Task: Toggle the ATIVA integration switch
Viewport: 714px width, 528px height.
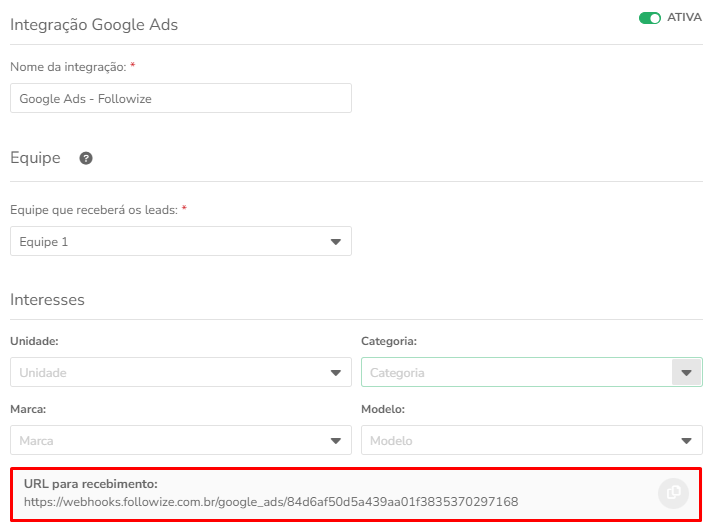Action: click(650, 18)
